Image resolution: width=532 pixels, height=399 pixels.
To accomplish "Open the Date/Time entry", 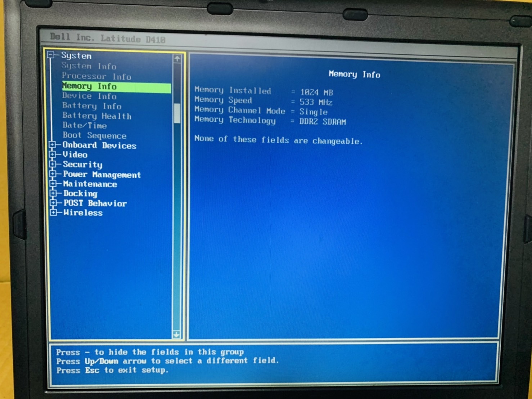I will (x=85, y=126).
